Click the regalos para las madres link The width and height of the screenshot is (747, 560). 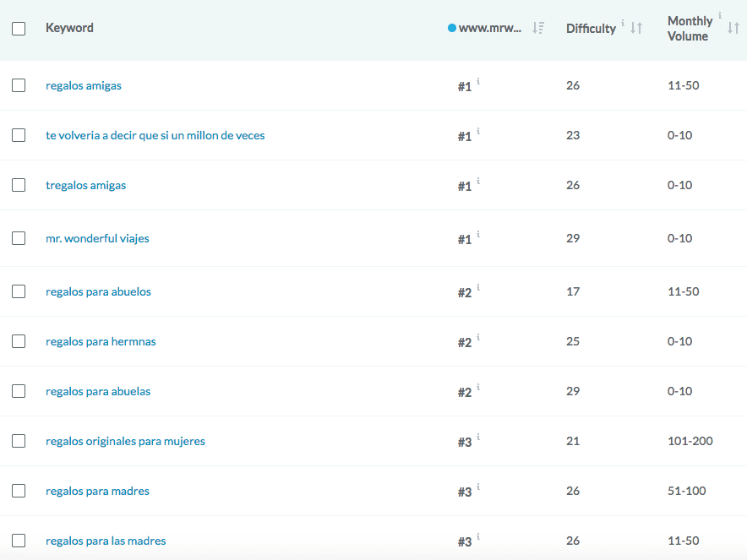point(106,541)
